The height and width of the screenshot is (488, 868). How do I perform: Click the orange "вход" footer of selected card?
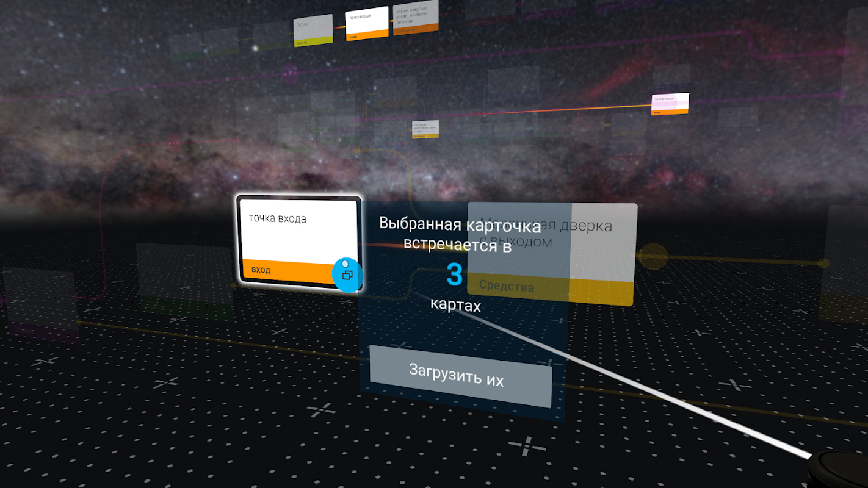click(288, 271)
